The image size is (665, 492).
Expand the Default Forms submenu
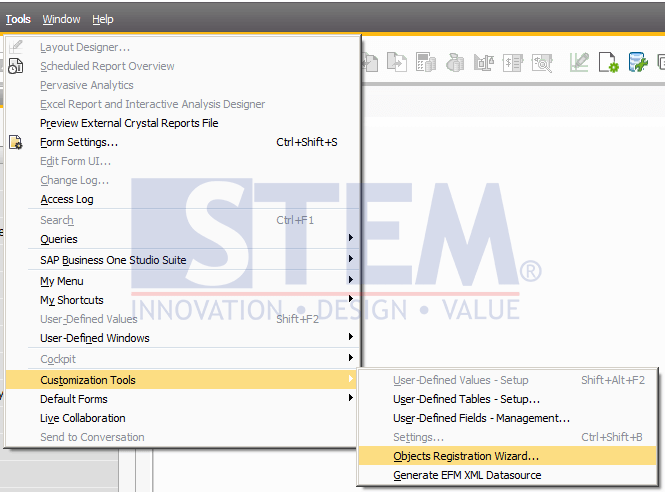pos(182,399)
